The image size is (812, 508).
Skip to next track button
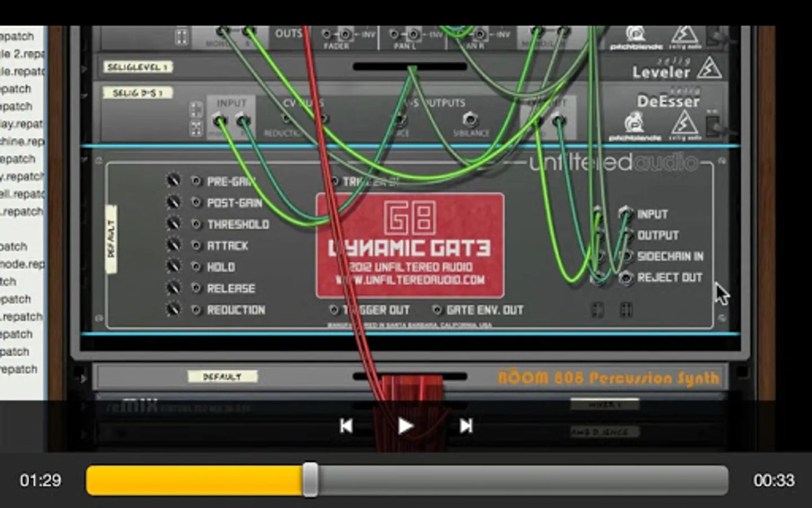[466, 426]
